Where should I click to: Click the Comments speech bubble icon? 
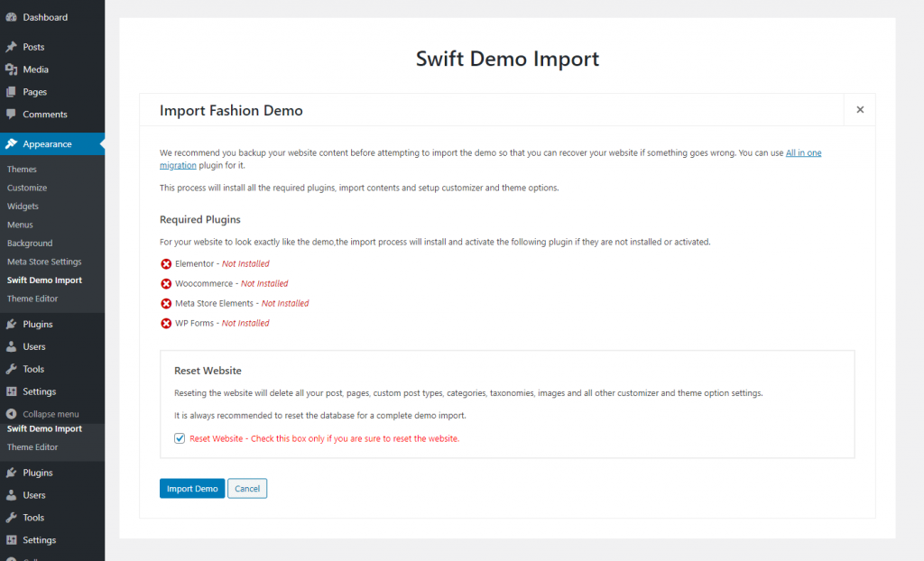click(11, 115)
